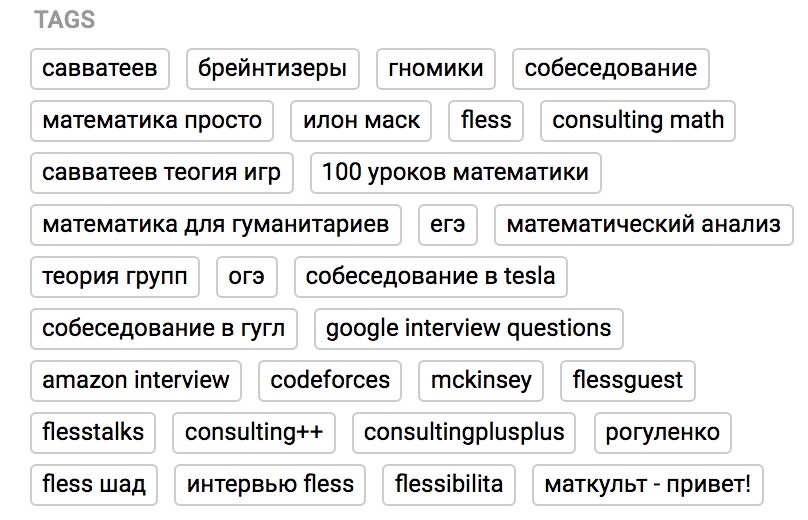Open the amazon interview tag
Screen dimensions: 808x520
click(x=136, y=381)
